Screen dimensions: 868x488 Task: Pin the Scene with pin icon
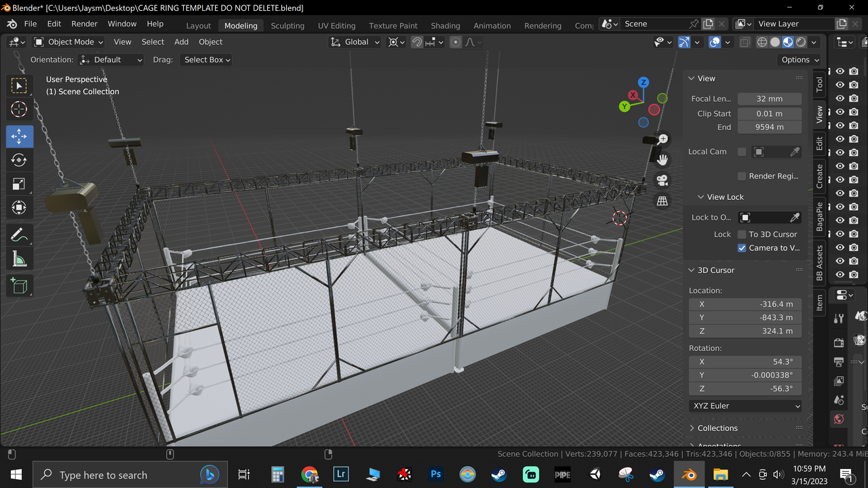click(694, 24)
